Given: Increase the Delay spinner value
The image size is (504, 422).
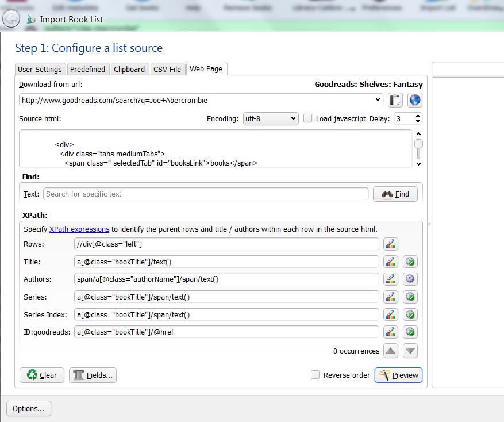Looking at the screenshot, I should [418, 116].
